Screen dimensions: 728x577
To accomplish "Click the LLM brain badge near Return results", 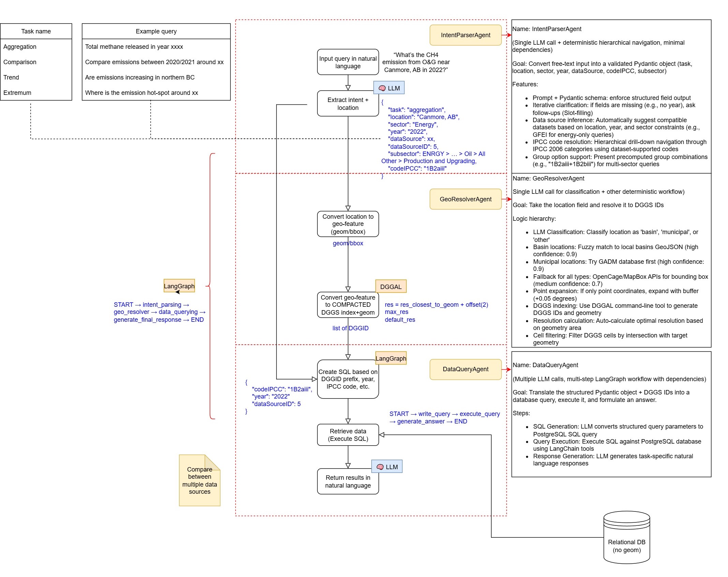I will point(387,467).
